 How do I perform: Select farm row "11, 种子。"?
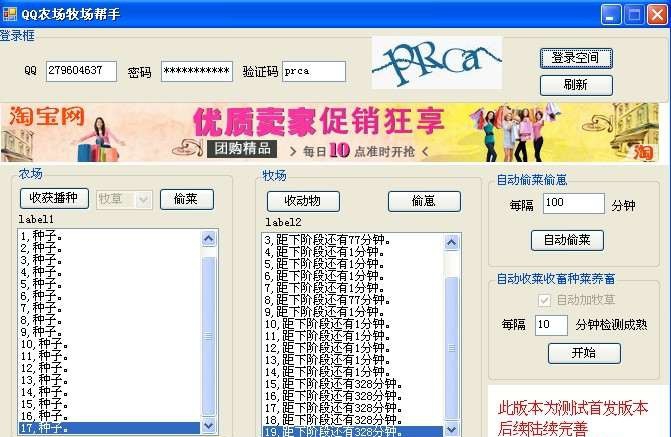(109, 356)
